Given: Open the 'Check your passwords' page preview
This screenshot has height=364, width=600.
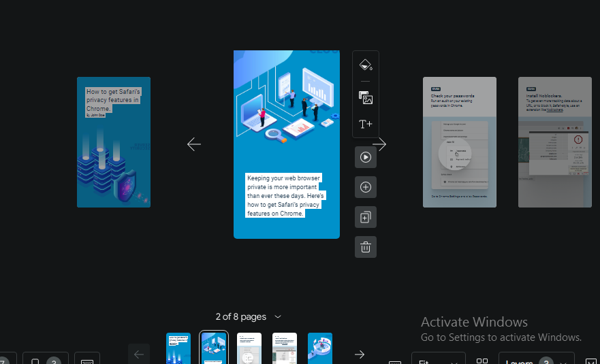Looking at the screenshot, I should click(460, 142).
